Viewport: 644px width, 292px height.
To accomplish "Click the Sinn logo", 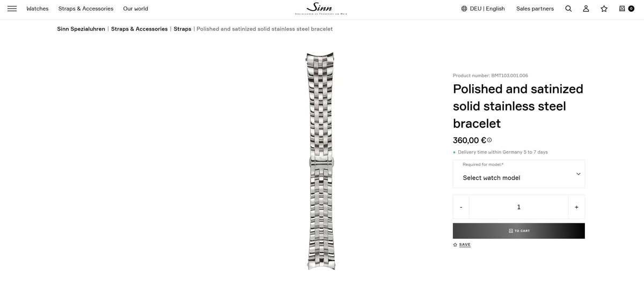I will click(321, 8).
